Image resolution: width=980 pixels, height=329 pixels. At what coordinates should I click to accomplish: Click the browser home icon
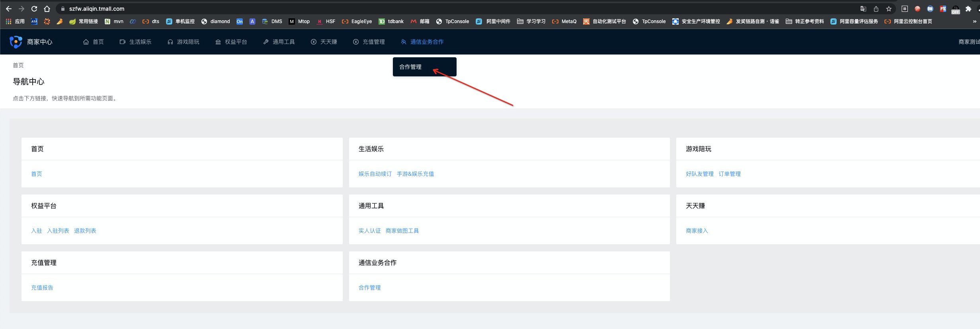tap(47, 9)
